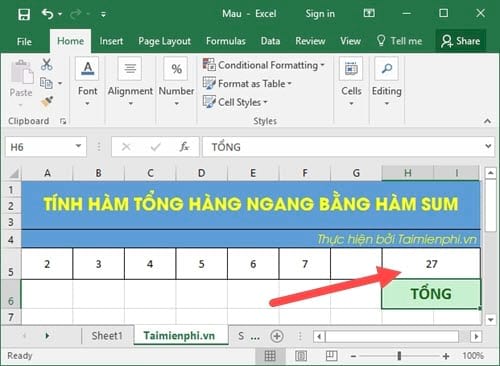Select the cell showing 27
The image size is (500, 366).
(x=431, y=264)
